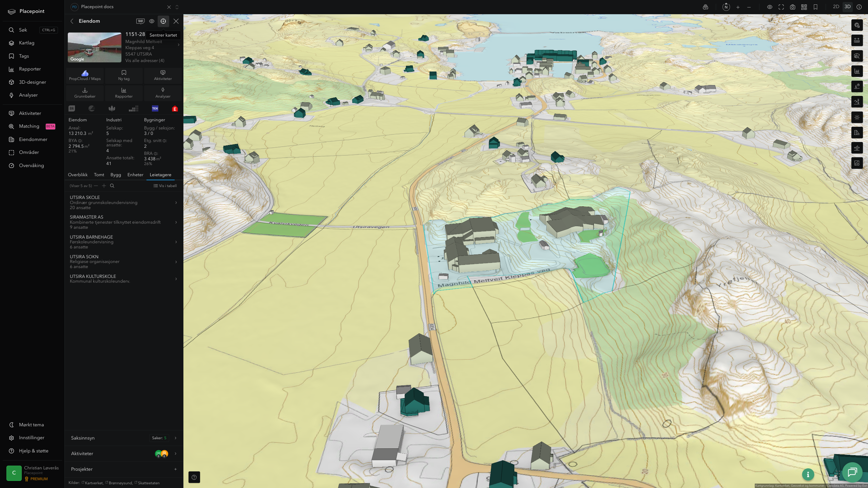Open the Google Street View thumbnail

click(95, 47)
